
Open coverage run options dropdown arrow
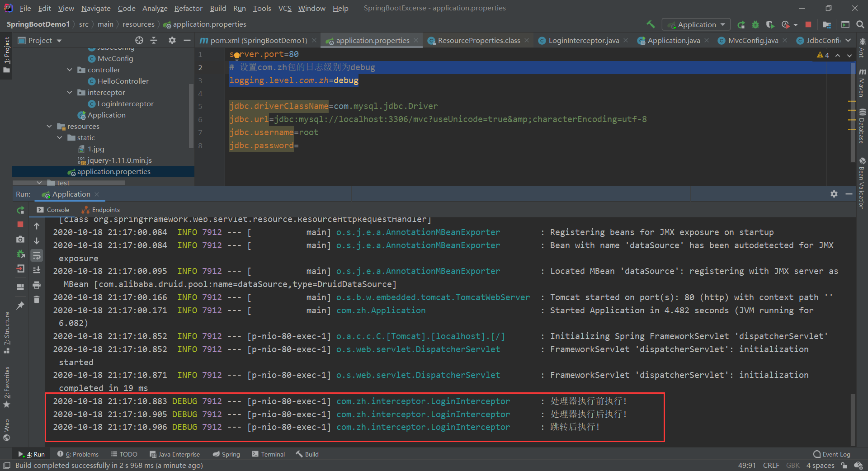pyautogui.click(x=796, y=25)
